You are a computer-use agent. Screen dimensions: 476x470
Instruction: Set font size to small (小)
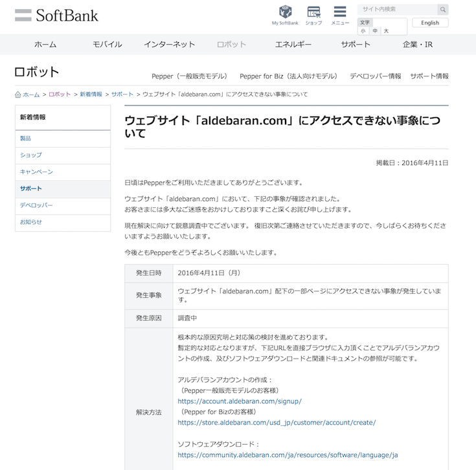[x=363, y=30]
